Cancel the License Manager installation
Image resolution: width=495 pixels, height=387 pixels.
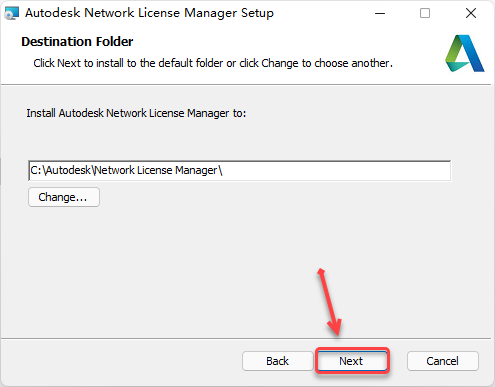[443, 361]
